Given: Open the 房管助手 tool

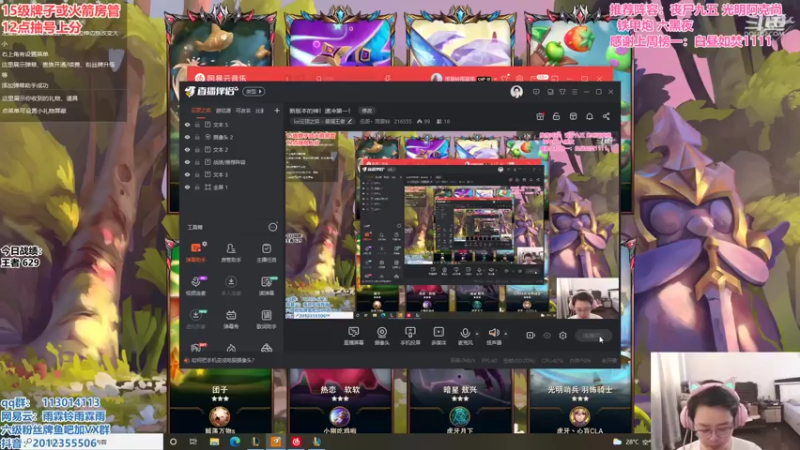Looking at the screenshot, I should pyautogui.click(x=231, y=252).
